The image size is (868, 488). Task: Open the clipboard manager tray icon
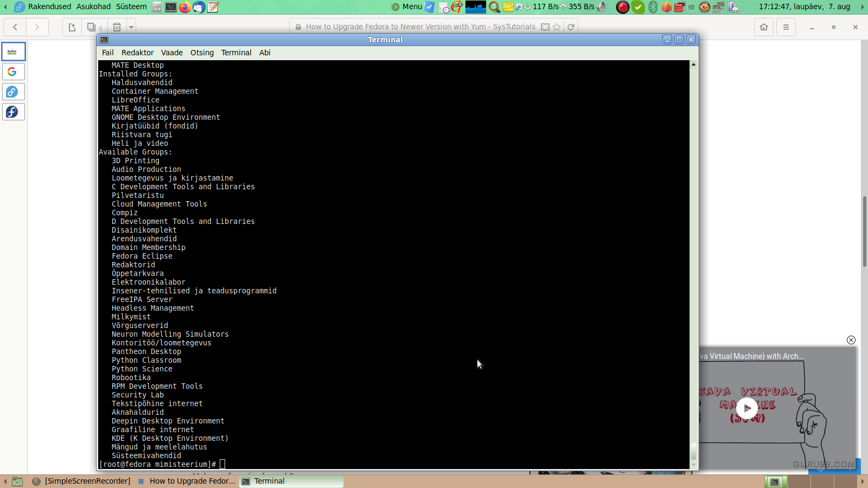tap(733, 7)
